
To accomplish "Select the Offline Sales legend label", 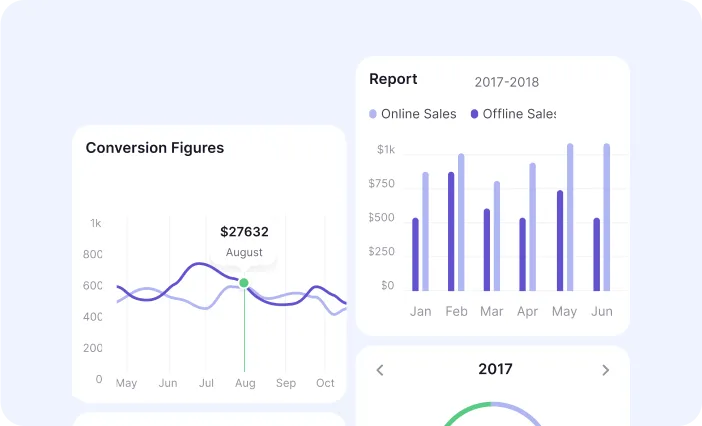I will pos(519,114).
